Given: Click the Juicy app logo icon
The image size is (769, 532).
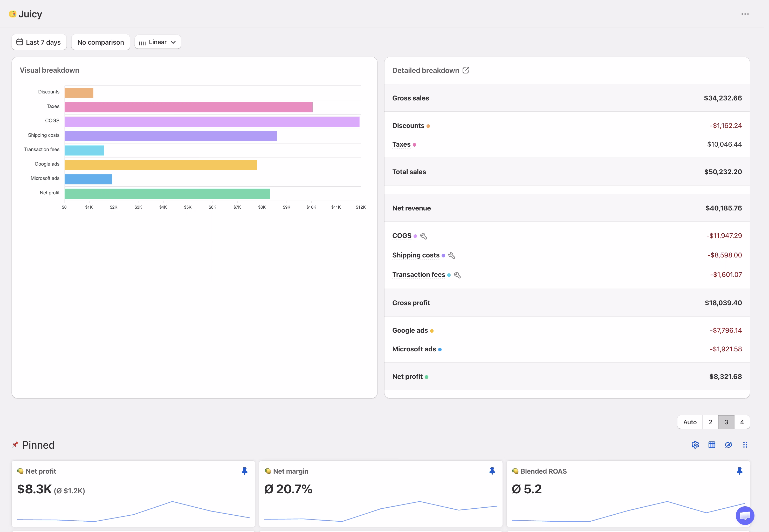Looking at the screenshot, I should pos(13,14).
